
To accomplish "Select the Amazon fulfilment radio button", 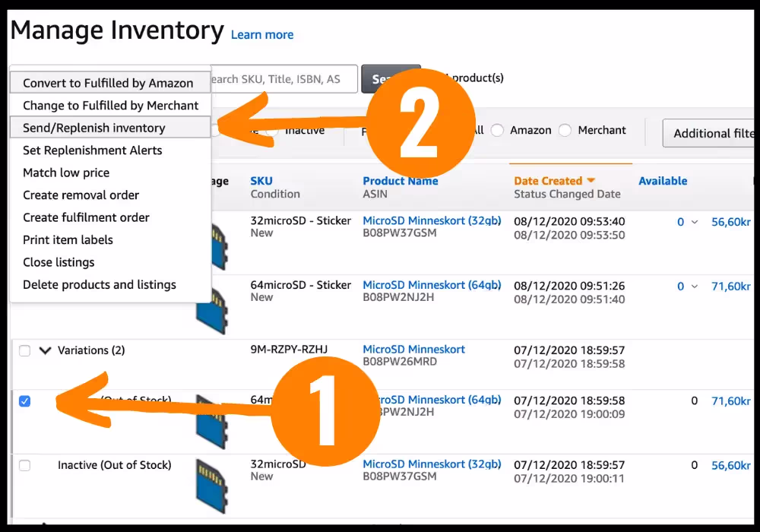I will pyautogui.click(x=497, y=130).
